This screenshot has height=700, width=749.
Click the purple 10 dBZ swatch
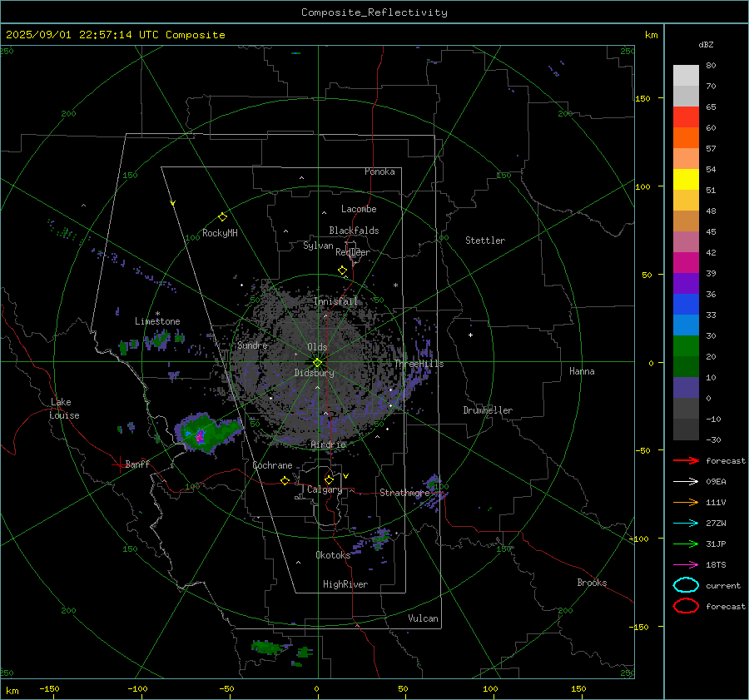686,387
